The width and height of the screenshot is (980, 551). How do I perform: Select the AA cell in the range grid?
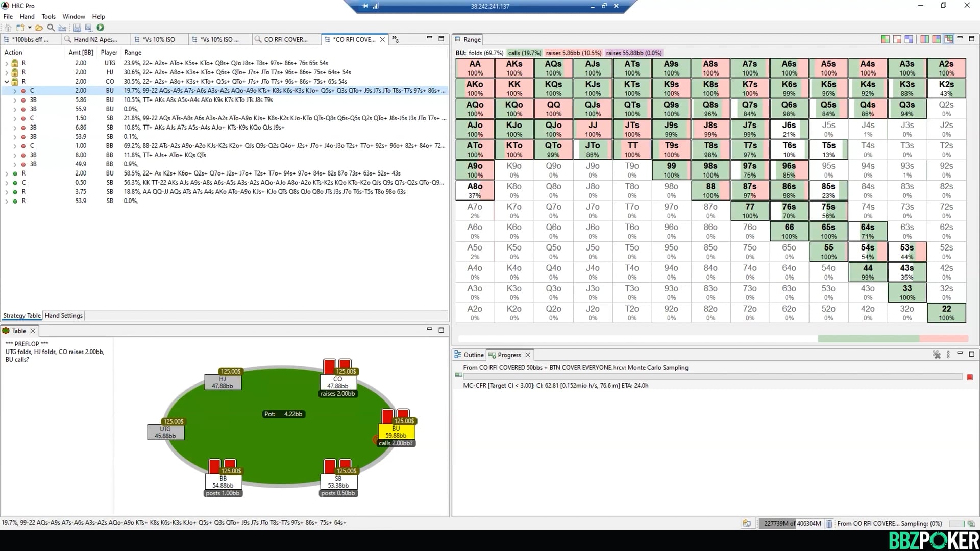click(x=475, y=68)
